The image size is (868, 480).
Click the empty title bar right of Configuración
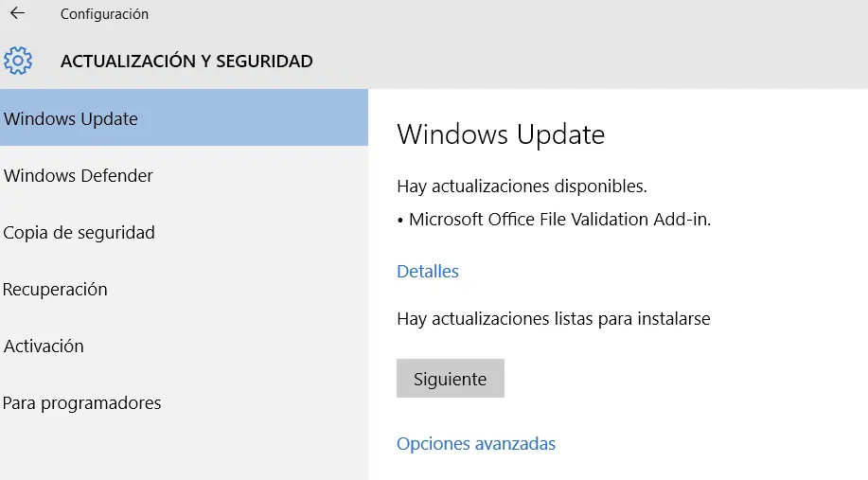coord(511,14)
